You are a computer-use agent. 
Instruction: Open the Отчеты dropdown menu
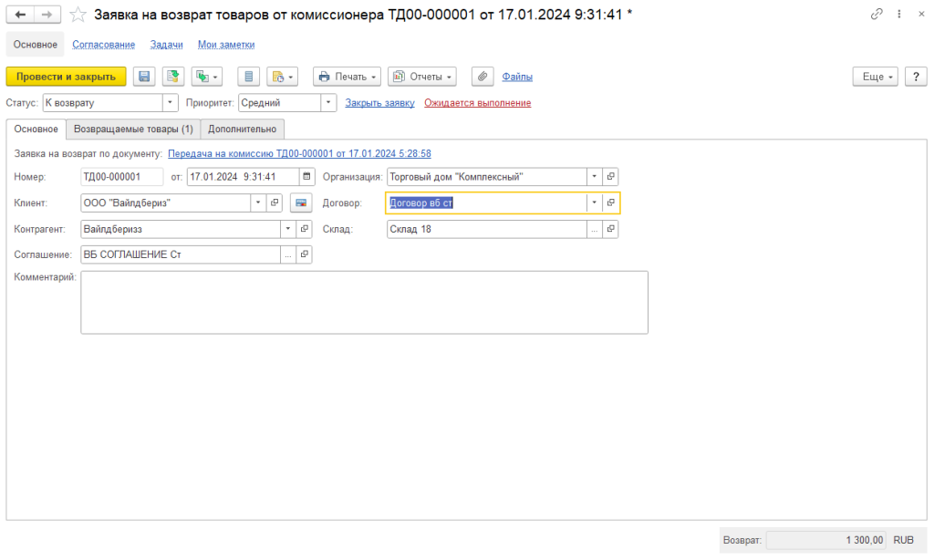422,77
